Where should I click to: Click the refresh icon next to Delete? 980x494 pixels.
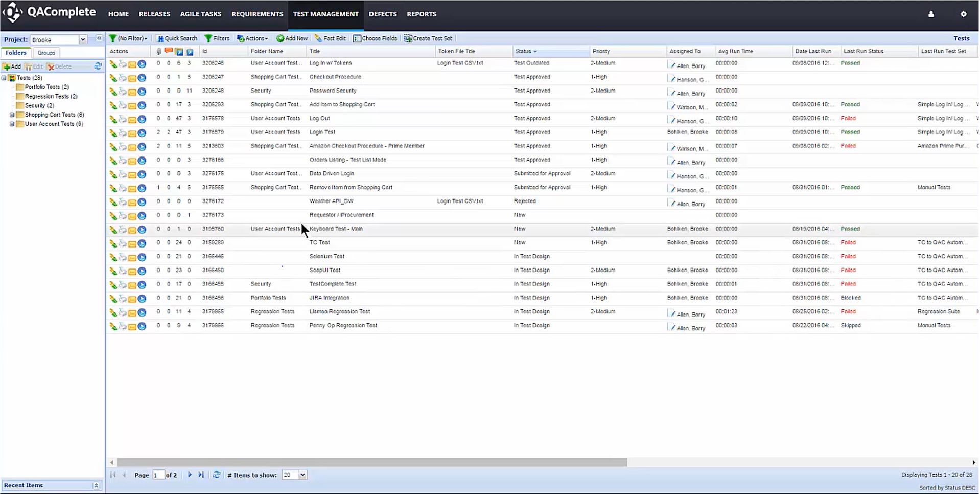coord(98,66)
